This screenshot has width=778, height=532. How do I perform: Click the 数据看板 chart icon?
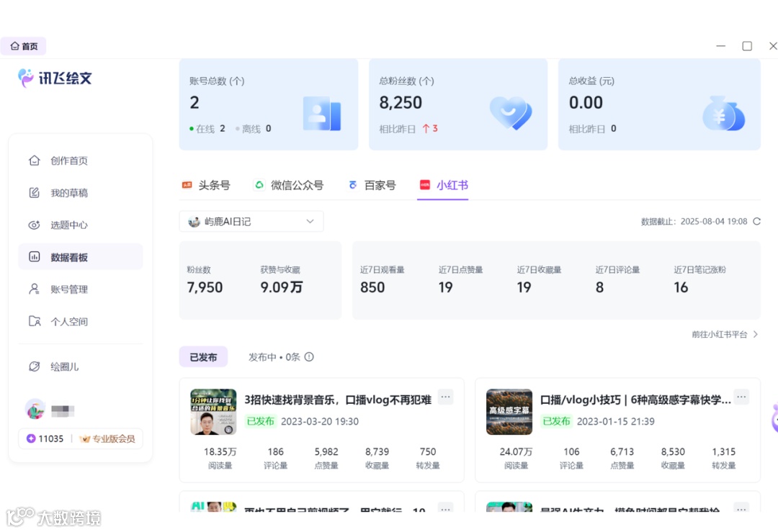click(x=35, y=257)
